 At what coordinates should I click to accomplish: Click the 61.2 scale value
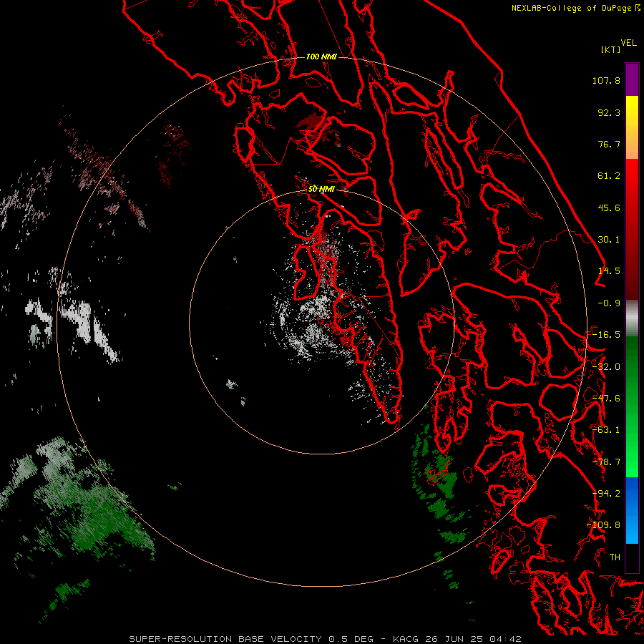609,176
